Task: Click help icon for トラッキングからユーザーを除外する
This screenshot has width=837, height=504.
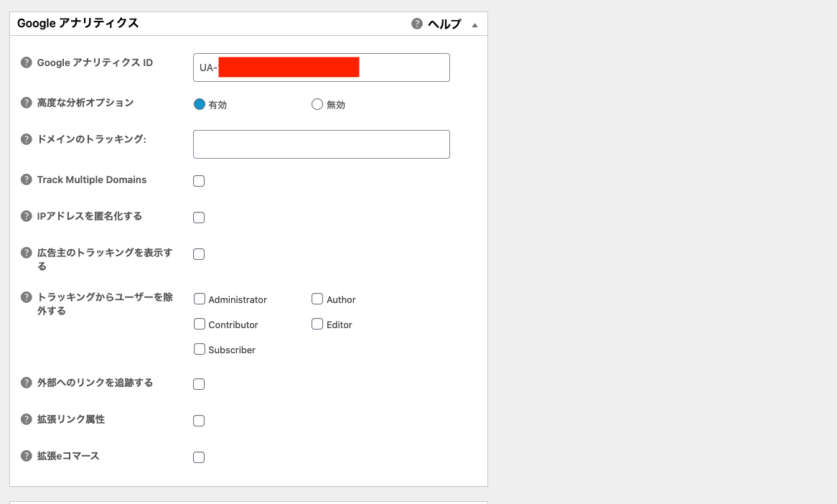Action: pyautogui.click(x=26, y=297)
